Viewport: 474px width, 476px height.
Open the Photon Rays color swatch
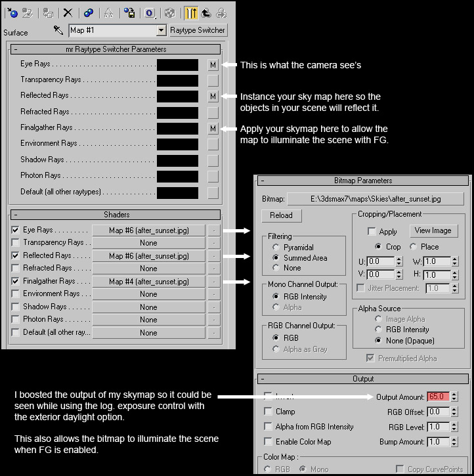coord(177,177)
